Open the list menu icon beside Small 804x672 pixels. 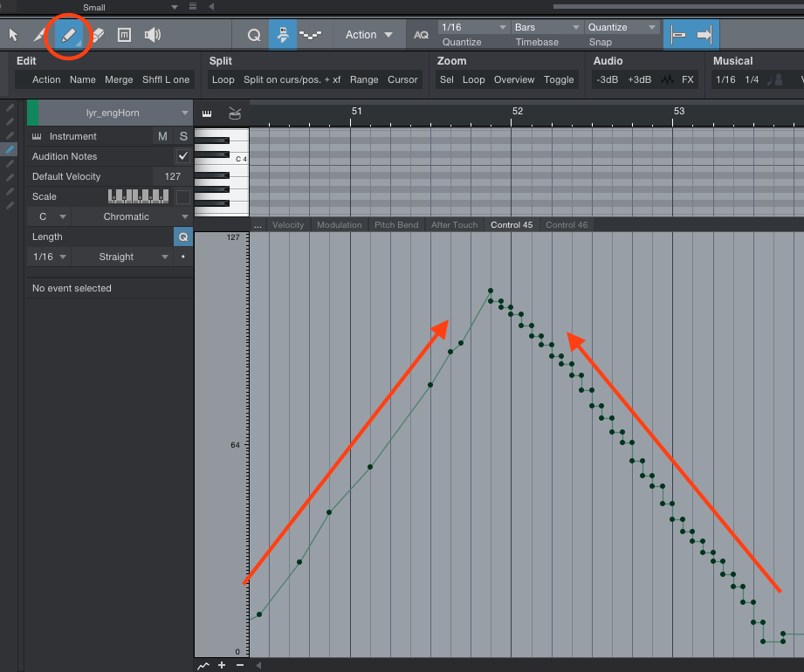(x=193, y=7)
